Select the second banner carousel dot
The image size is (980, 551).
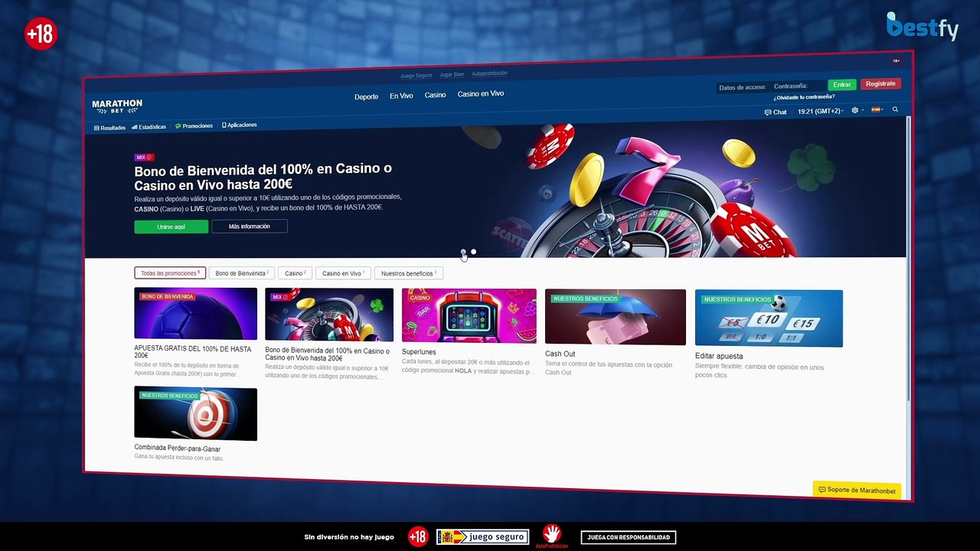click(x=473, y=252)
